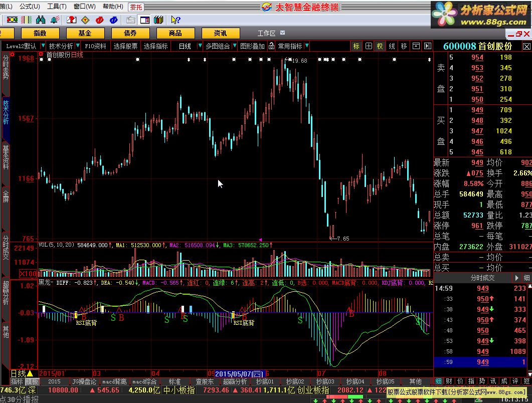532x403 pixels.
Task: Click the traffic light toolbar icon
Action: click(12, 20)
